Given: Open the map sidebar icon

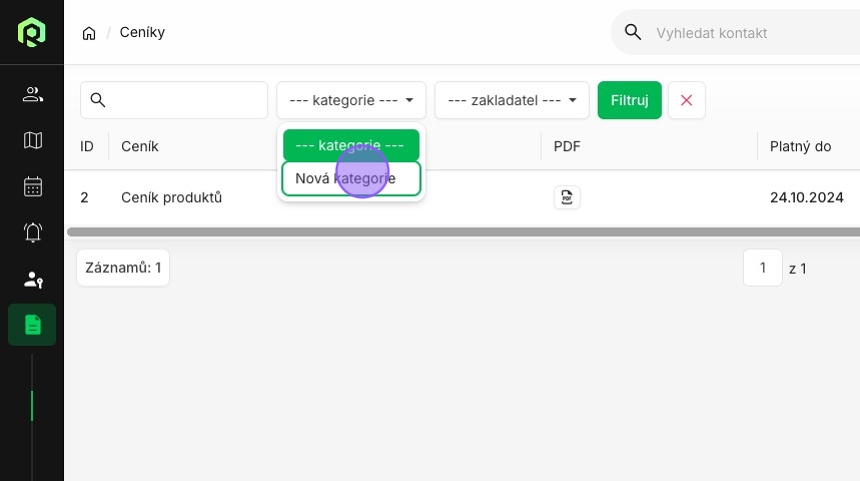Looking at the screenshot, I should 32,140.
